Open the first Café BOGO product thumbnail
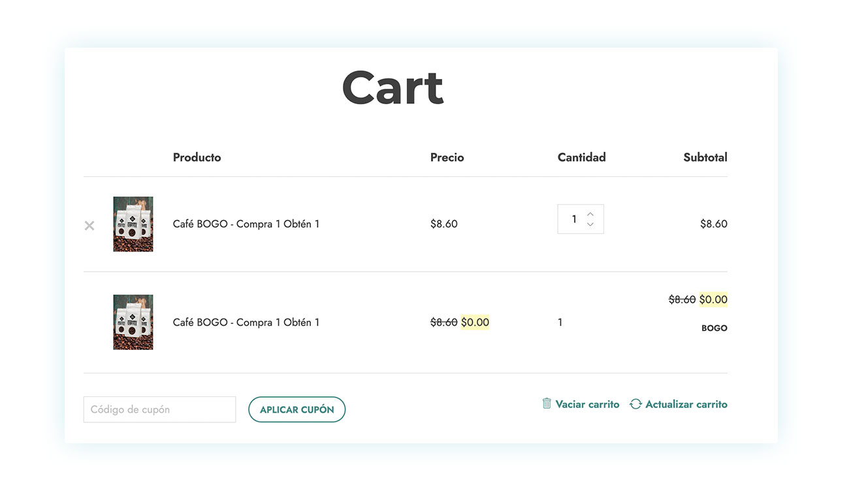 pos(133,224)
